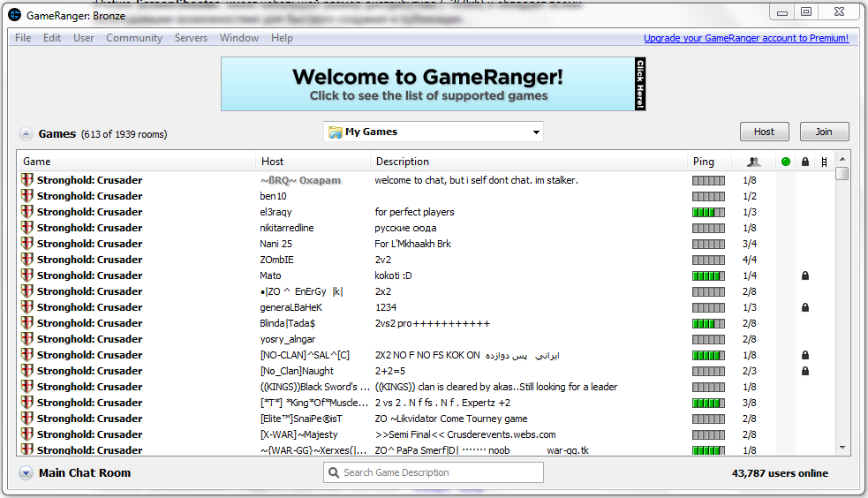868x498 pixels.
Task: Click the GameRanger app icon in title bar
Action: pos(15,16)
